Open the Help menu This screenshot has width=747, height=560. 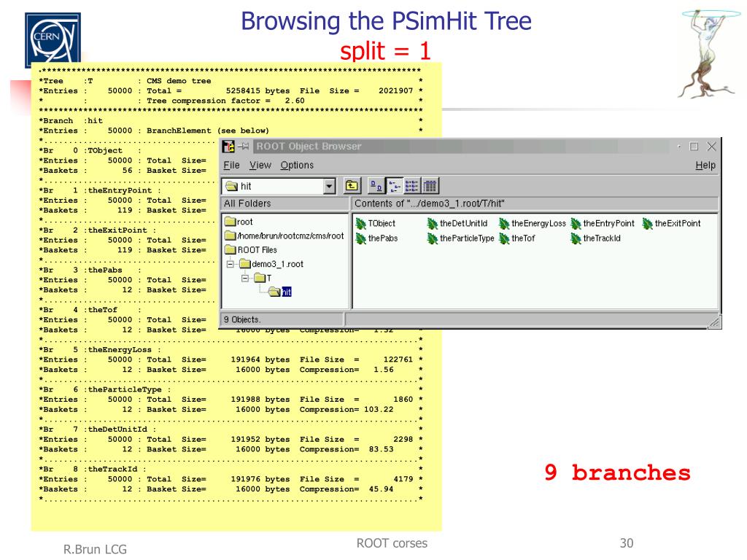[x=705, y=166]
